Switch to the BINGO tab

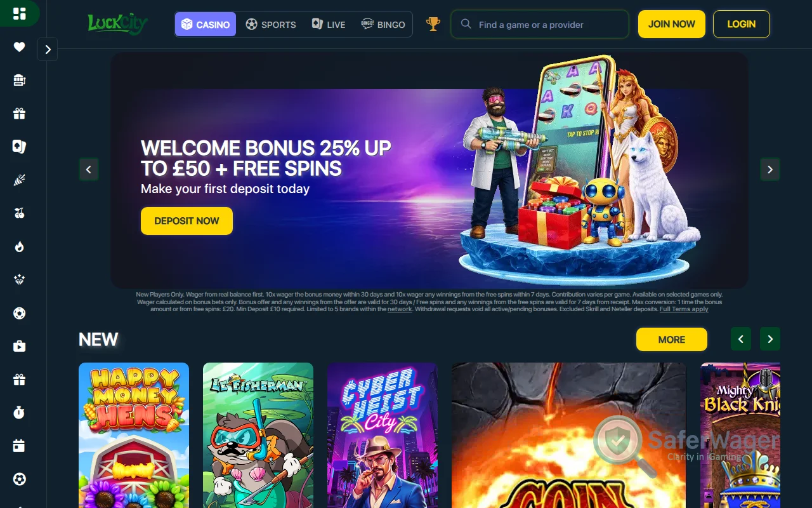(383, 24)
